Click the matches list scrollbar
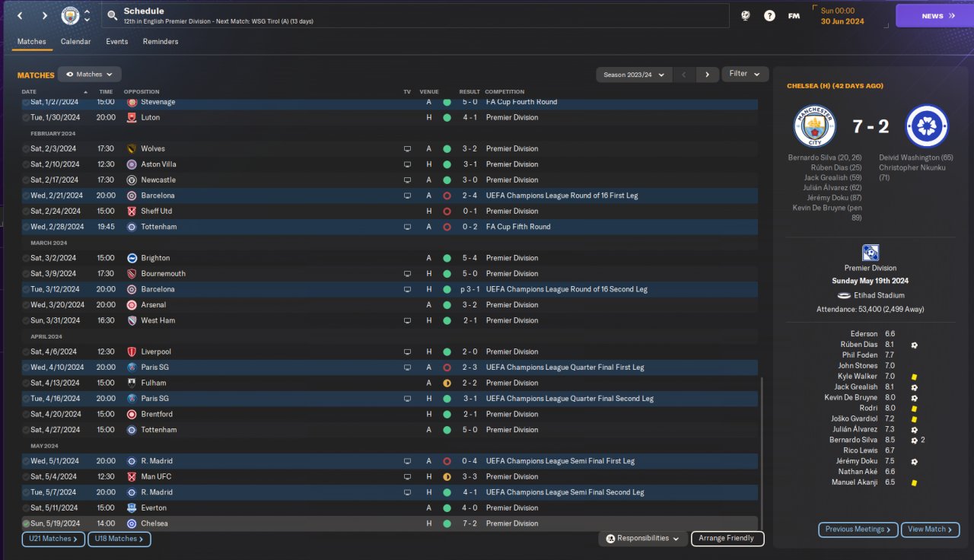974x560 pixels. 762,453
